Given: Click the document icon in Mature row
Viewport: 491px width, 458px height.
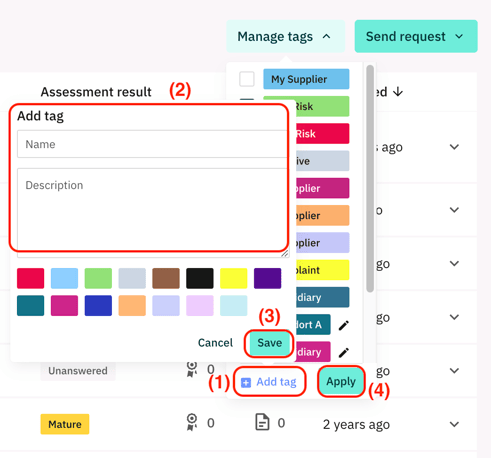Looking at the screenshot, I should (x=262, y=422).
